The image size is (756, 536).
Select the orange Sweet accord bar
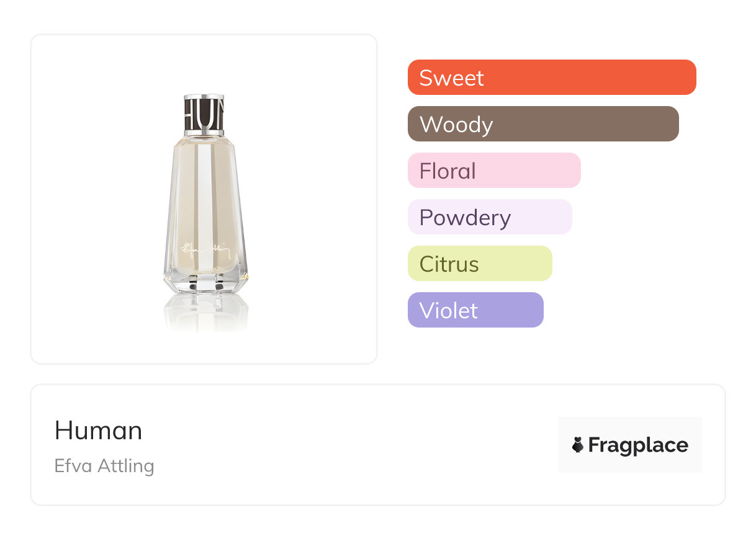coord(551,78)
